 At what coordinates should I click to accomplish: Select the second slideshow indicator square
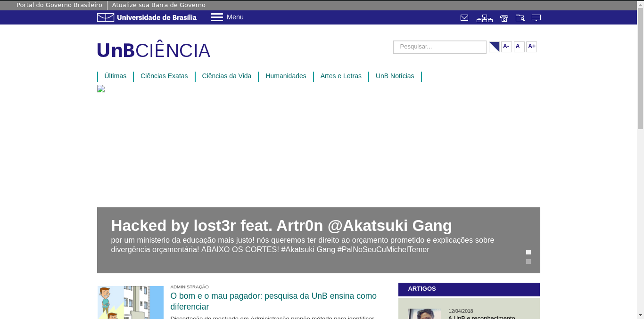pos(528,262)
